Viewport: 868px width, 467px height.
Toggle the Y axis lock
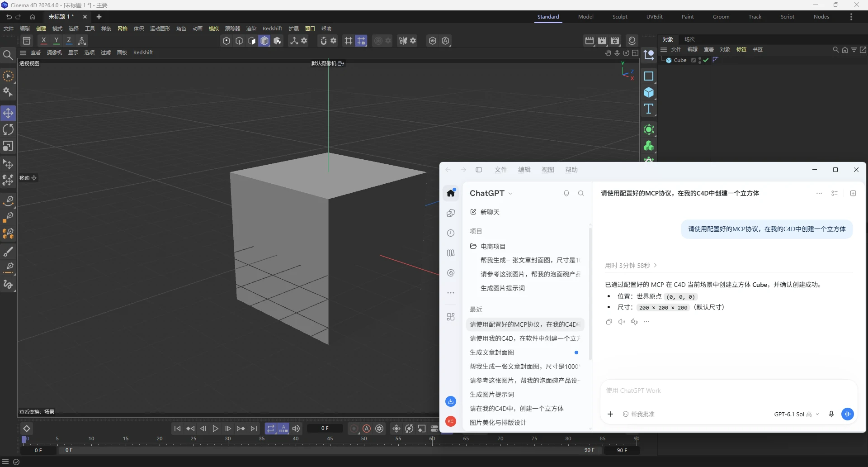(x=57, y=41)
